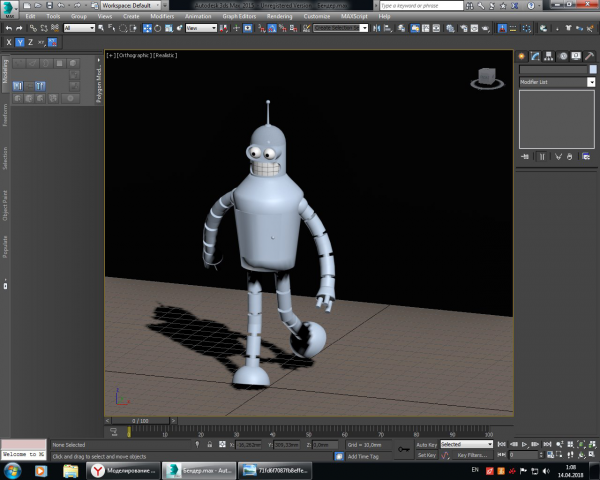
Task: Open the viewport [+] general menu label
Action: point(111,56)
